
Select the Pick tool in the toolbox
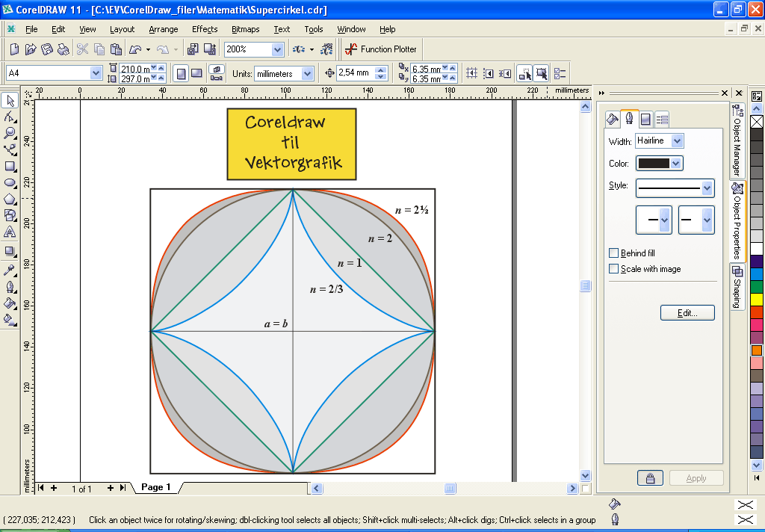click(10, 101)
